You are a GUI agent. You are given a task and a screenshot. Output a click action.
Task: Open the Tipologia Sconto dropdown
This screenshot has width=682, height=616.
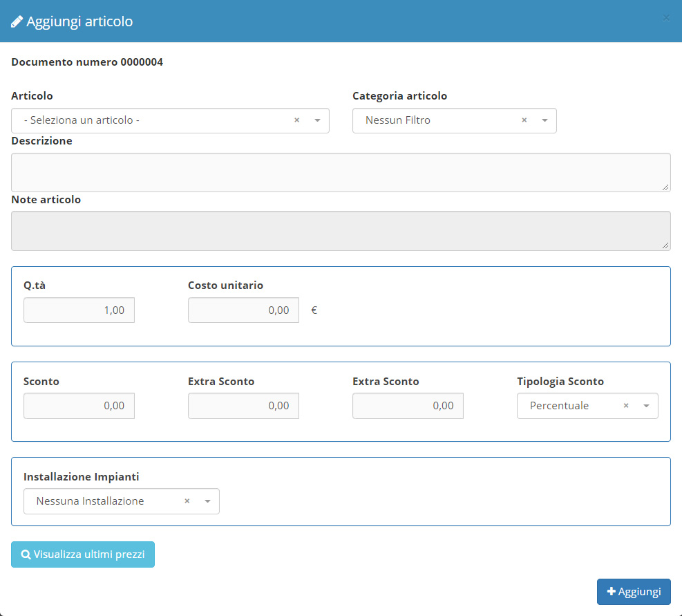646,406
